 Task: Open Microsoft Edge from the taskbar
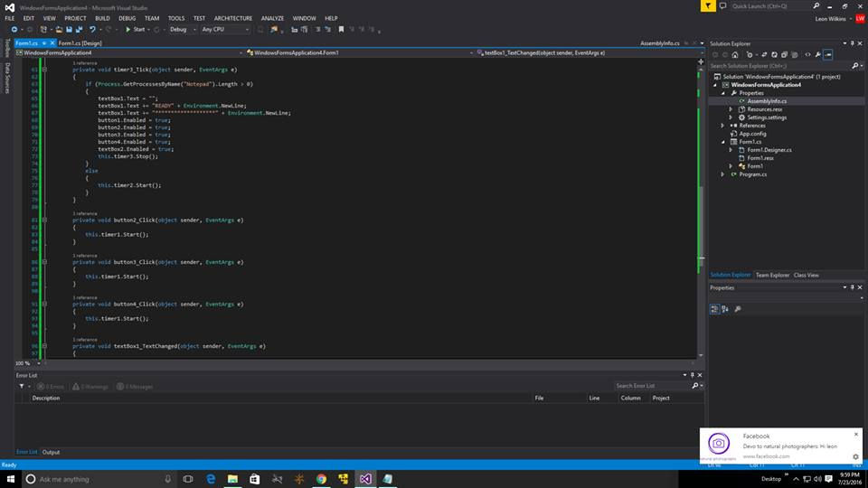pos(211,479)
